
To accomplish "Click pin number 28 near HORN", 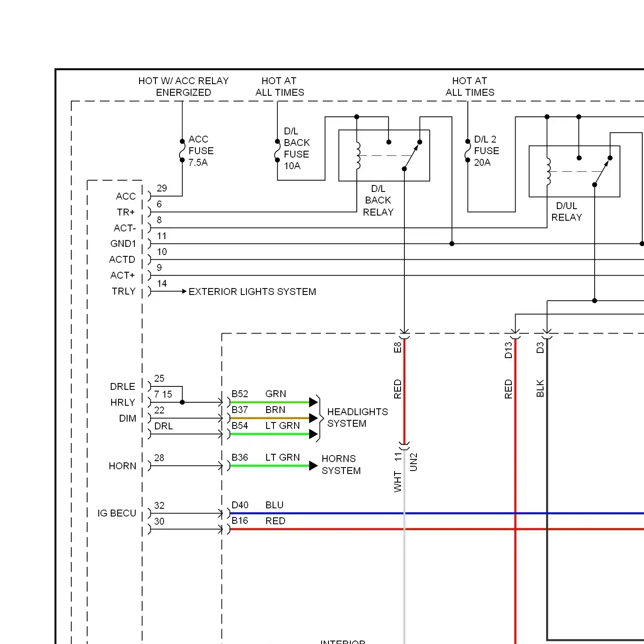I will tap(159, 458).
